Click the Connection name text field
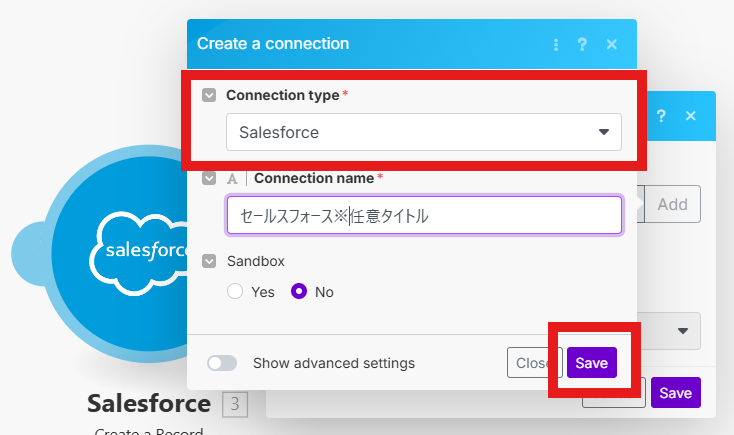 [x=424, y=215]
